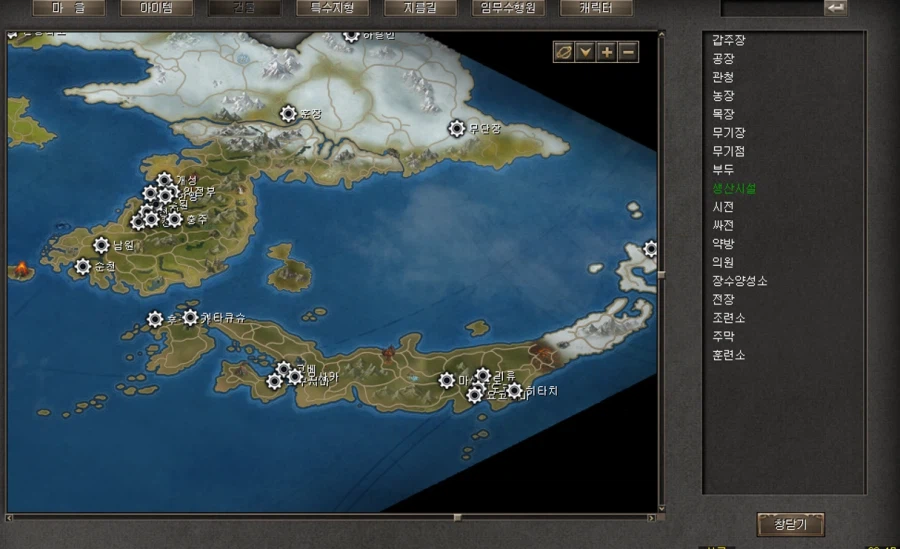This screenshot has width=900, height=549.
Task: Select 무기장 in building list
Action: (x=729, y=133)
